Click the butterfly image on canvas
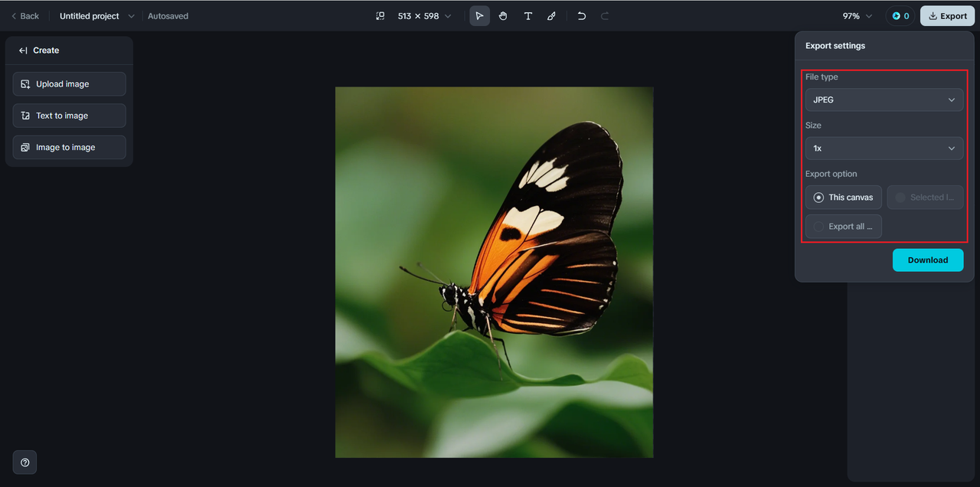Screen dimensions: 980x487 495,273
